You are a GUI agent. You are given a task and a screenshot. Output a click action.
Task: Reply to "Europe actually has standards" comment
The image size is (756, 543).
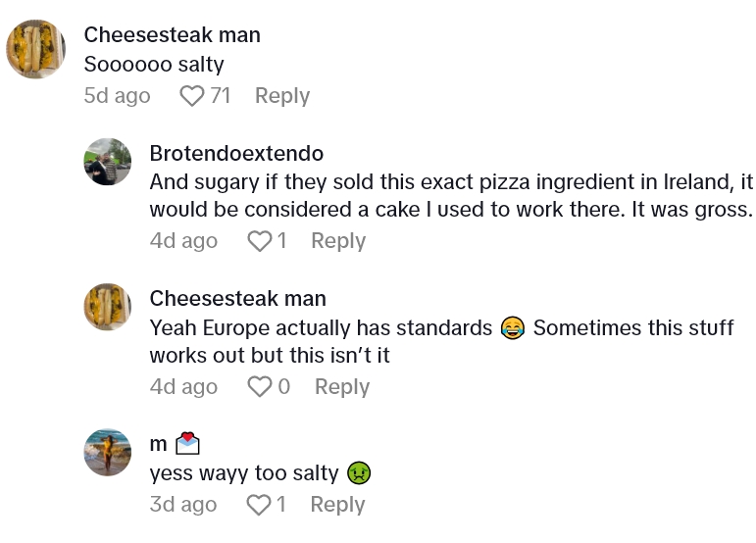(341, 387)
